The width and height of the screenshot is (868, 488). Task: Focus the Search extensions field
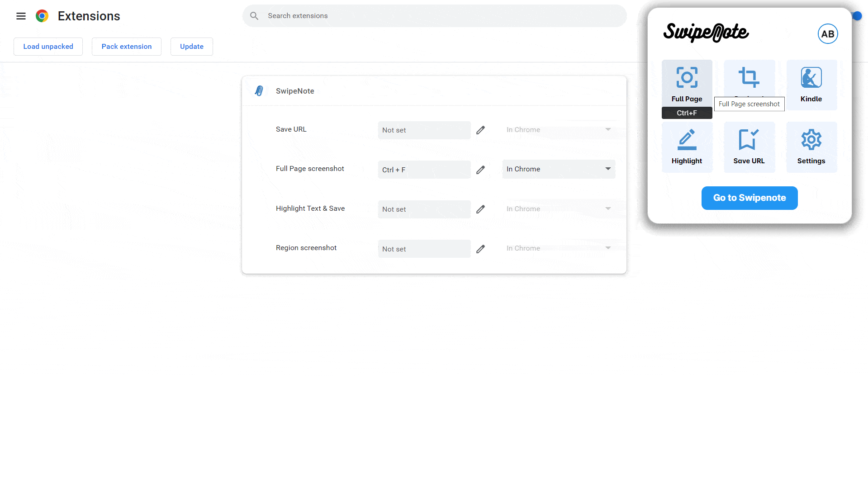point(434,16)
